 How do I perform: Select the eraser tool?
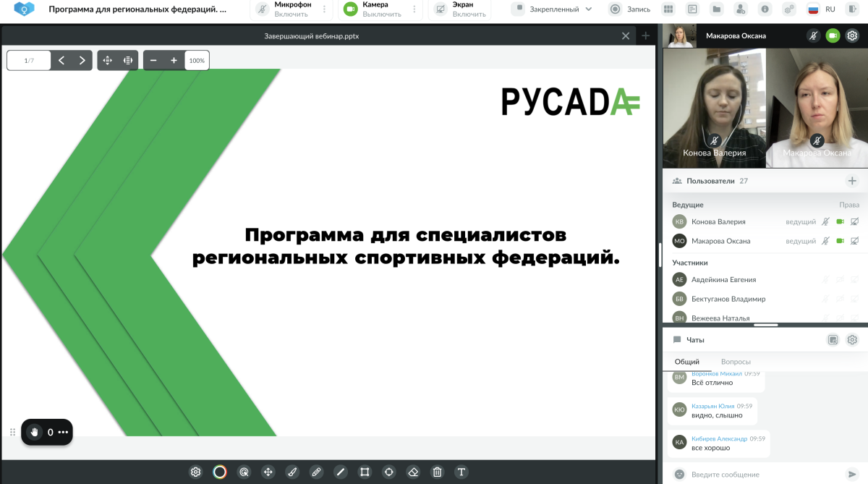(x=413, y=472)
